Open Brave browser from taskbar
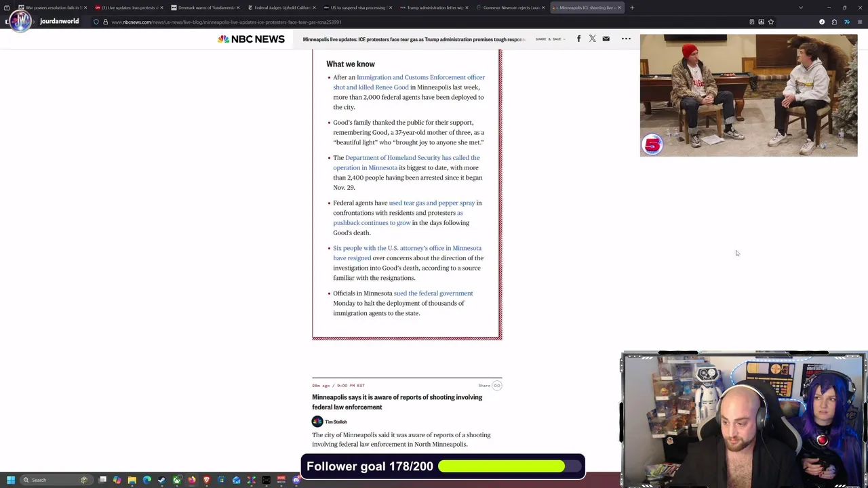 (207, 480)
